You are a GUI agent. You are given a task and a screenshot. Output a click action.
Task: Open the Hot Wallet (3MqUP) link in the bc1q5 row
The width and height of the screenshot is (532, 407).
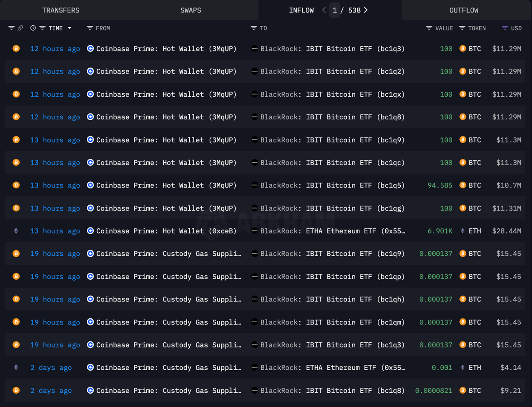(x=166, y=185)
